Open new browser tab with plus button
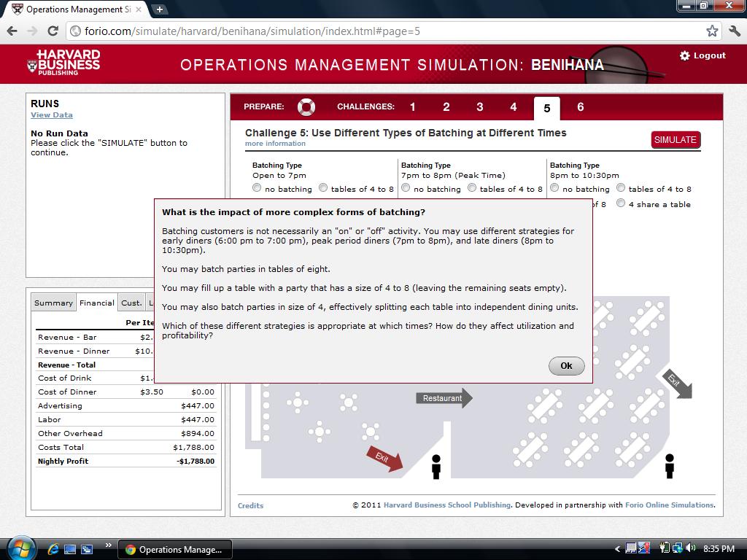This screenshot has height=560, width=747. 160,9
